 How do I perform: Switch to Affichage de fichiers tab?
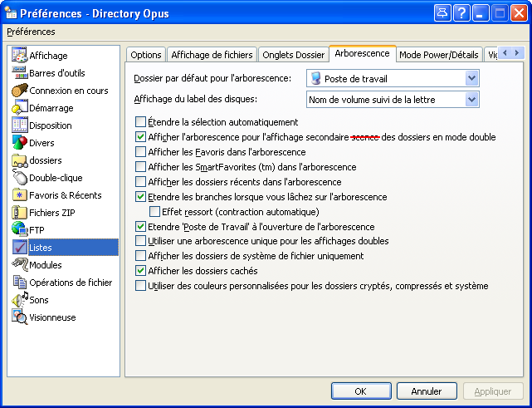coord(212,55)
